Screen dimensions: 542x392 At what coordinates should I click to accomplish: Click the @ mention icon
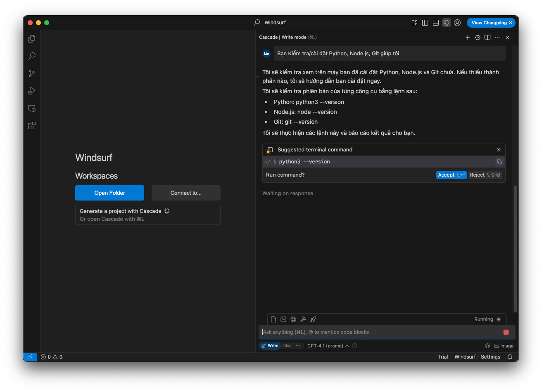(x=487, y=346)
